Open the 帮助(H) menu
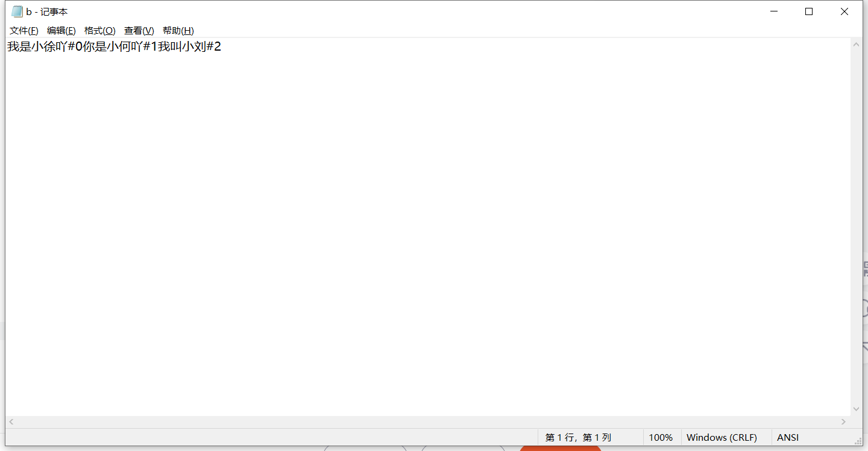The image size is (868, 451). [x=178, y=31]
